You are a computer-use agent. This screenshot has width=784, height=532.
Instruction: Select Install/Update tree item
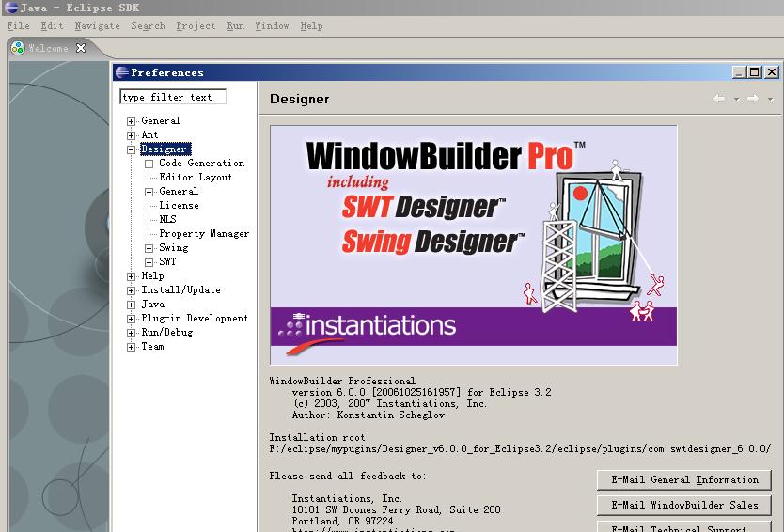180,290
